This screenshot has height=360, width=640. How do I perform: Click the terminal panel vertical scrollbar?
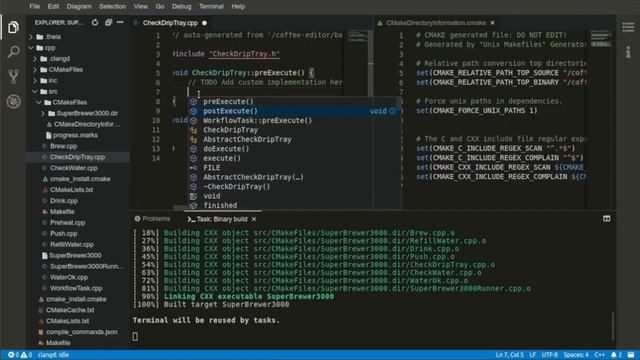pyautogui.click(x=612, y=326)
